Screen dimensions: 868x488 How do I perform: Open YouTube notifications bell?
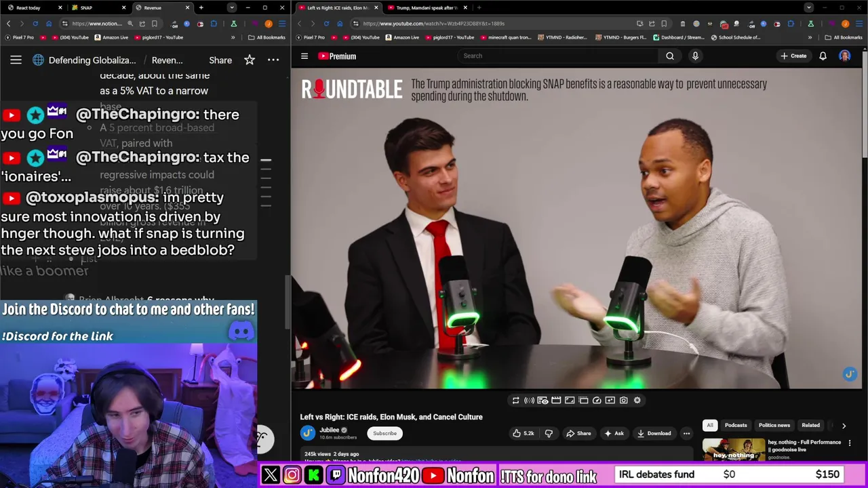(823, 56)
